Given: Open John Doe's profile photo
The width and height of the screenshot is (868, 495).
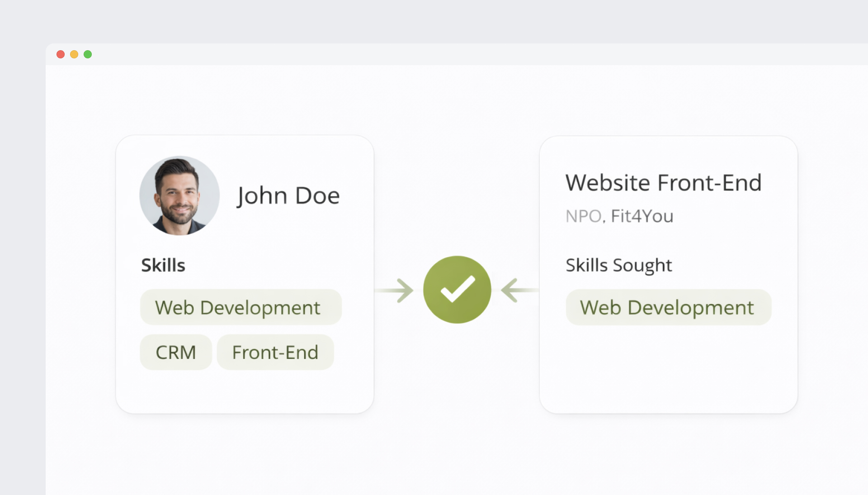Looking at the screenshot, I should (x=179, y=195).
